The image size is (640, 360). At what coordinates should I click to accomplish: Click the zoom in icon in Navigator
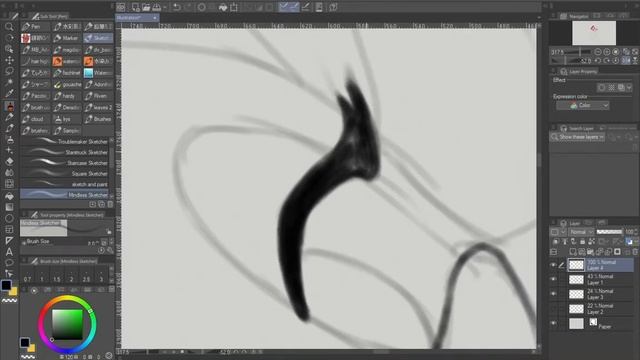coord(607,52)
